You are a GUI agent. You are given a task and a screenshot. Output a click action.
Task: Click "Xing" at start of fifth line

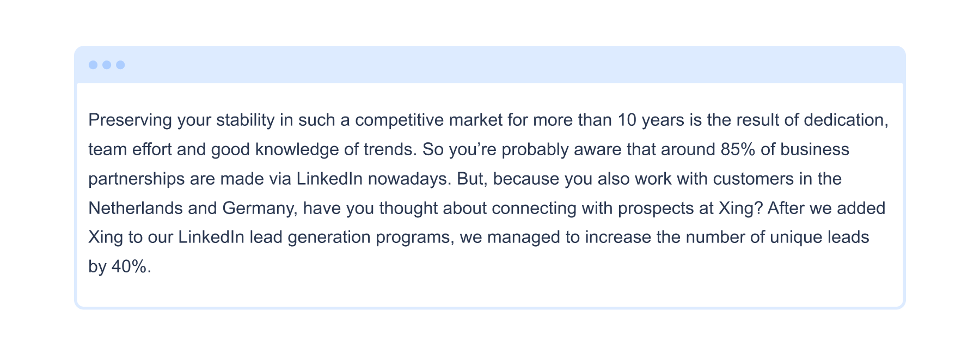[106, 238]
